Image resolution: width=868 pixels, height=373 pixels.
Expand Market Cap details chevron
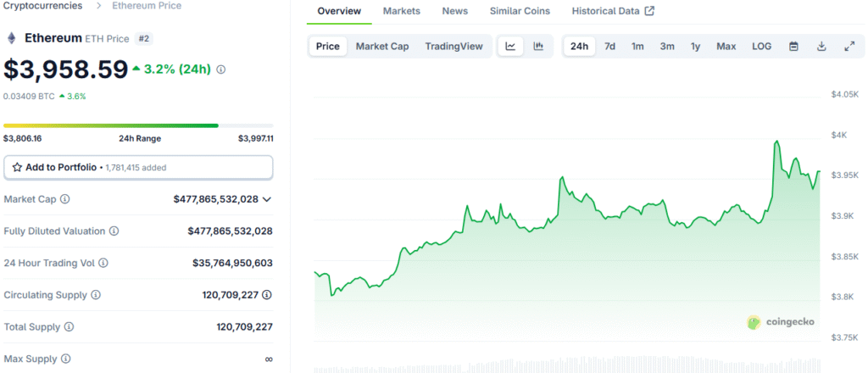pyautogui.click(x=267, y=199)
